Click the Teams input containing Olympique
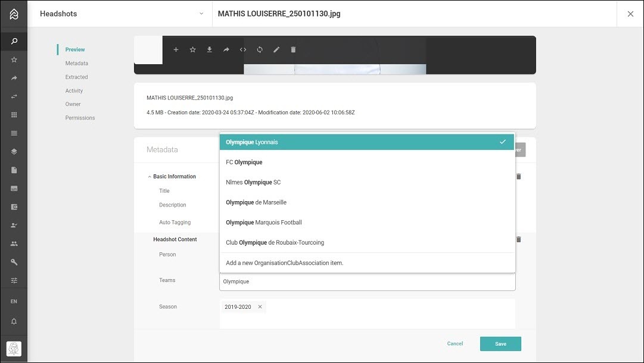 coord(368,282)
